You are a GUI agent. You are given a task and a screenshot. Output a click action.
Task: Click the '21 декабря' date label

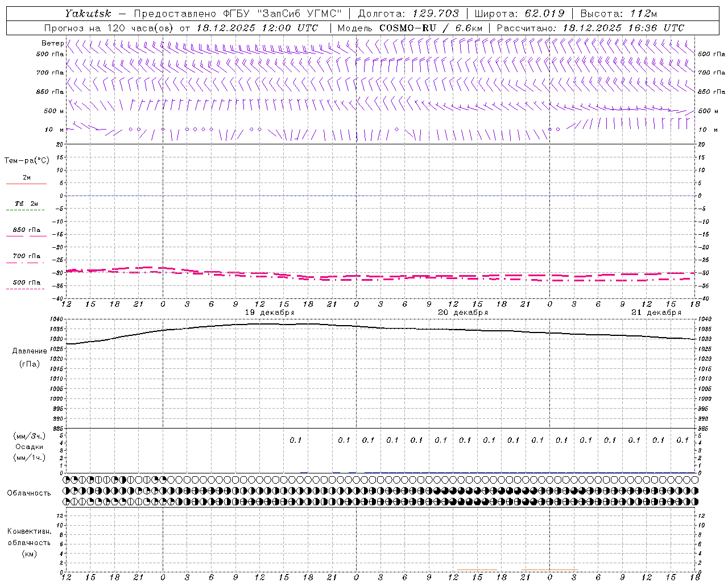coord(656,313)
